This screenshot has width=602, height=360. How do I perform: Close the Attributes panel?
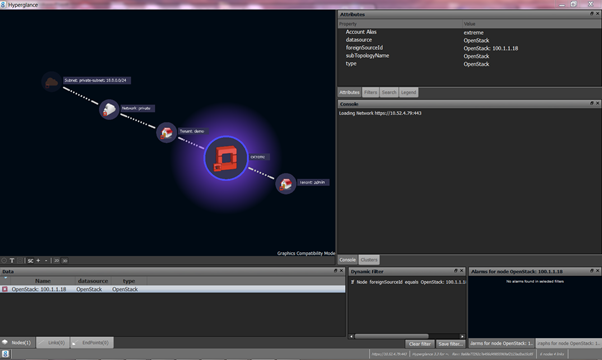[x=597, y=13]
